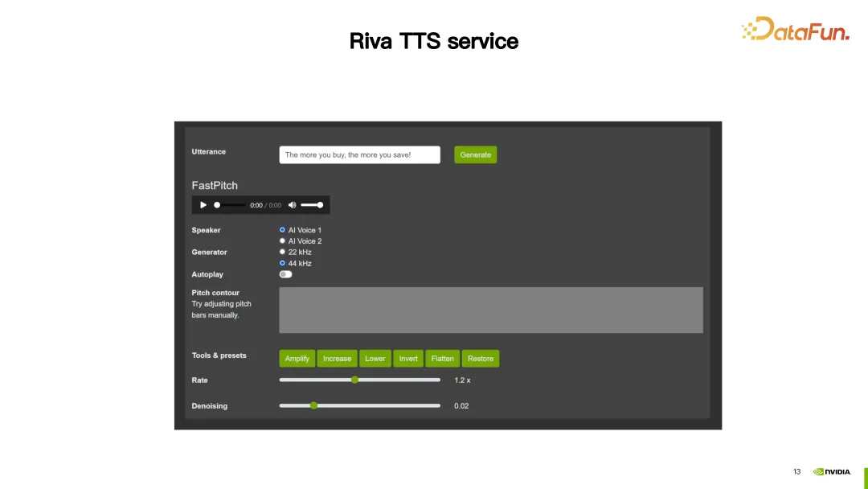Viewport: 868px width, 489px height.
Task: Enable the Autoplay toggle
Action: [285, 274]
